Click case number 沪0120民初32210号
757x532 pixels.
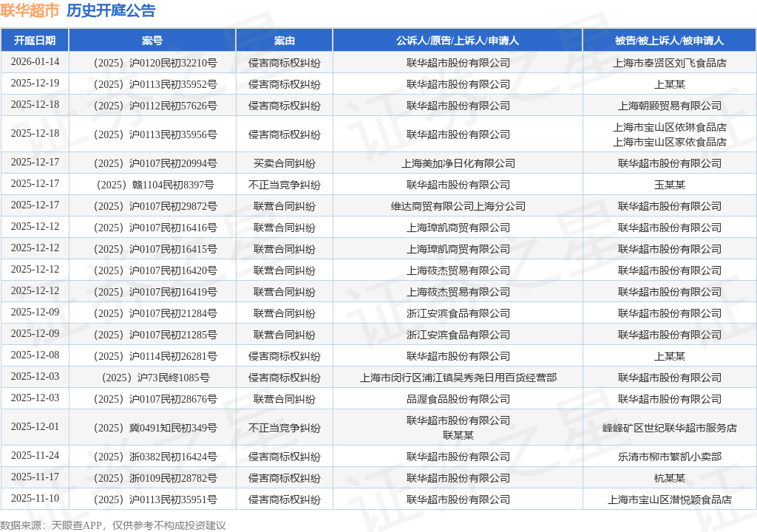155,64
